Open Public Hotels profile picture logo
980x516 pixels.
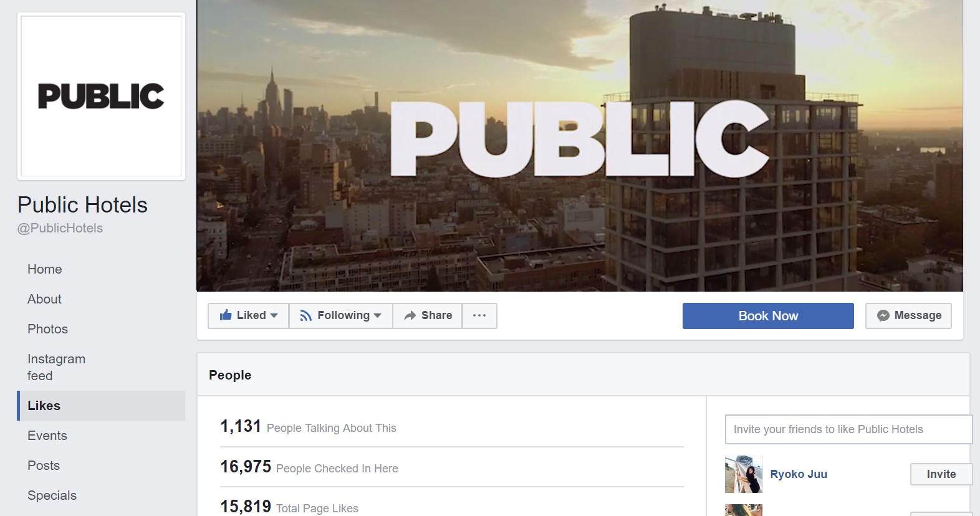pos(101,96)
